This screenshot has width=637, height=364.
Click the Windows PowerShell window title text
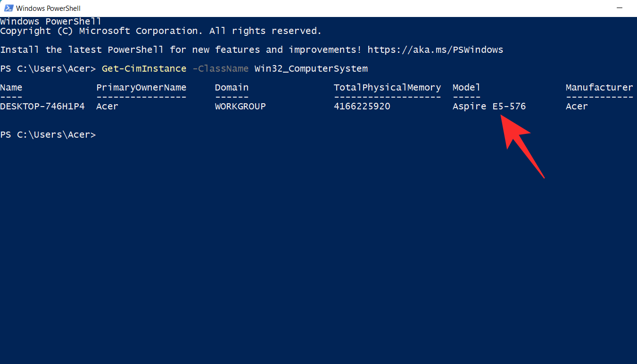[48, 8]
